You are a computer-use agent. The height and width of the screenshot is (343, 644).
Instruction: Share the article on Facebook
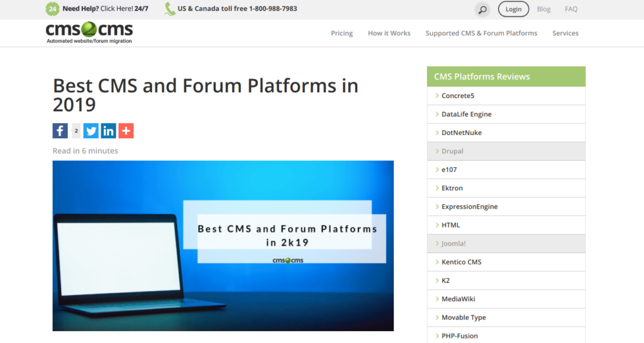pos(60,131)
